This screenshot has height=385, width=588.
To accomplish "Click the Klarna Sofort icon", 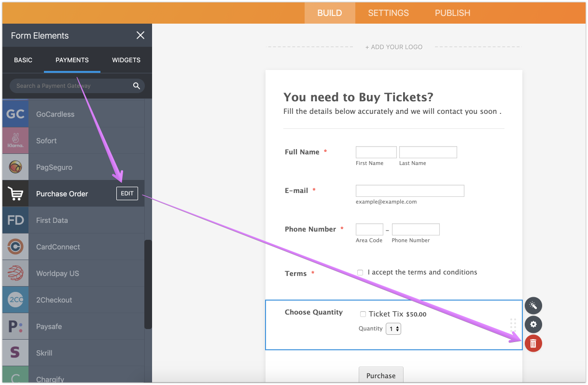I will coord(15,141).
